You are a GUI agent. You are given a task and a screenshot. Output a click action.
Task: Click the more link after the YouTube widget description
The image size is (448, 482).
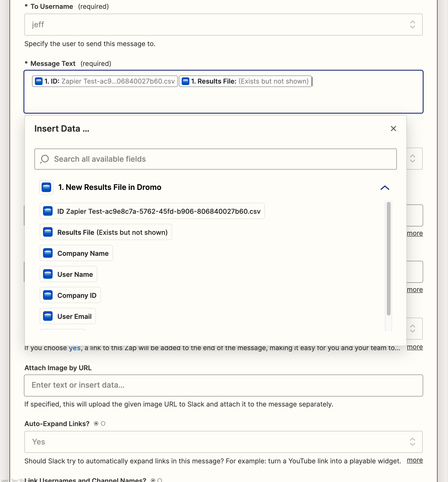tap(415, 460)
